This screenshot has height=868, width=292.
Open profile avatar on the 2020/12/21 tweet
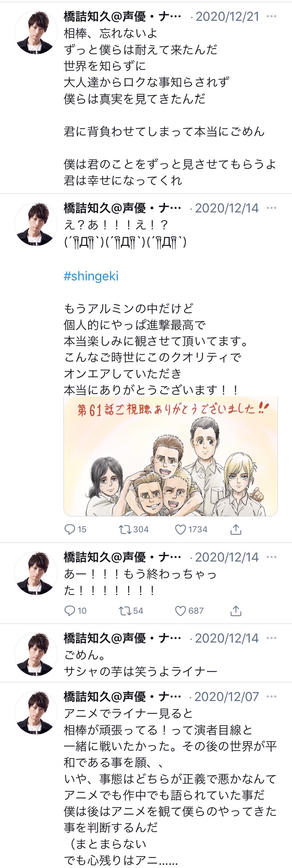click(36, 32)
